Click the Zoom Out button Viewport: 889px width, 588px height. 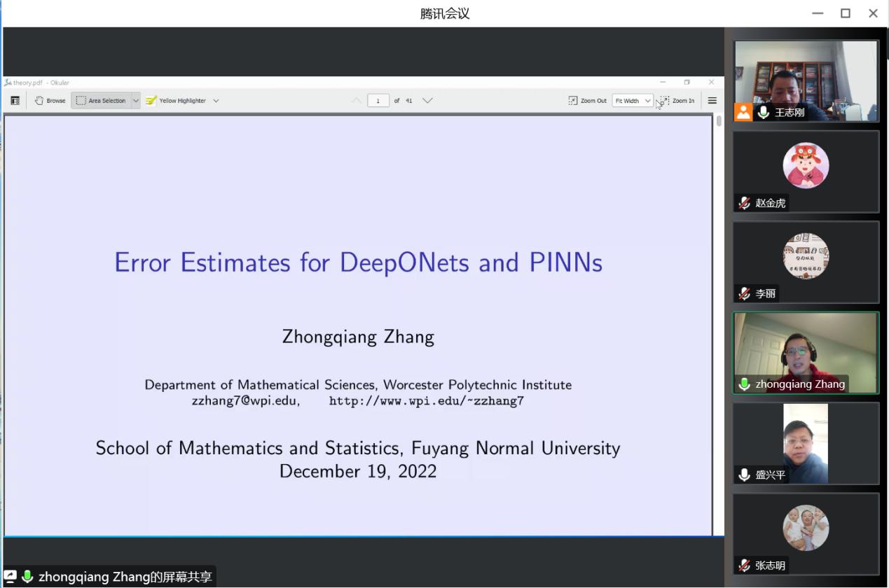[x=588, y=101]
